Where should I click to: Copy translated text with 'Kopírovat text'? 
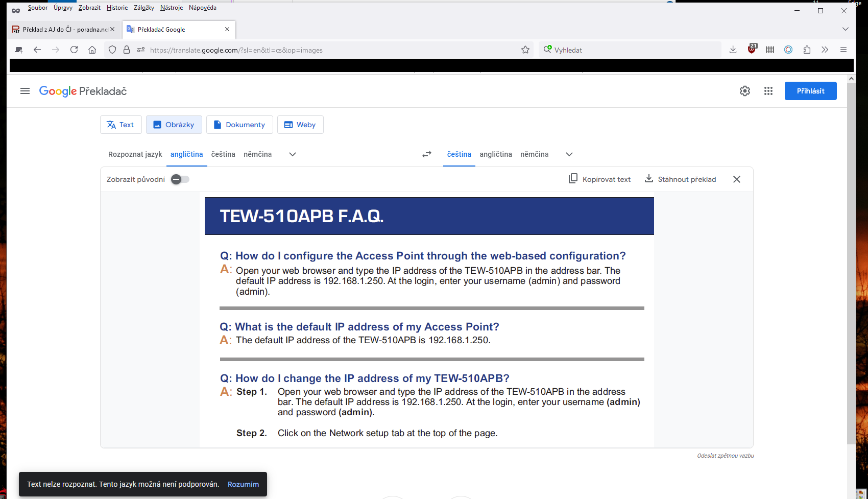point(600,179)
